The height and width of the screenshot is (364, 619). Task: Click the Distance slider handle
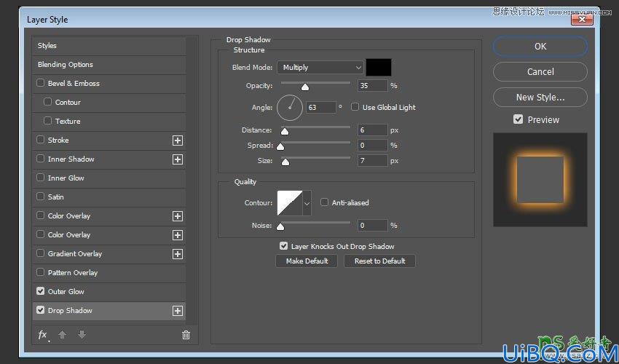284,132
